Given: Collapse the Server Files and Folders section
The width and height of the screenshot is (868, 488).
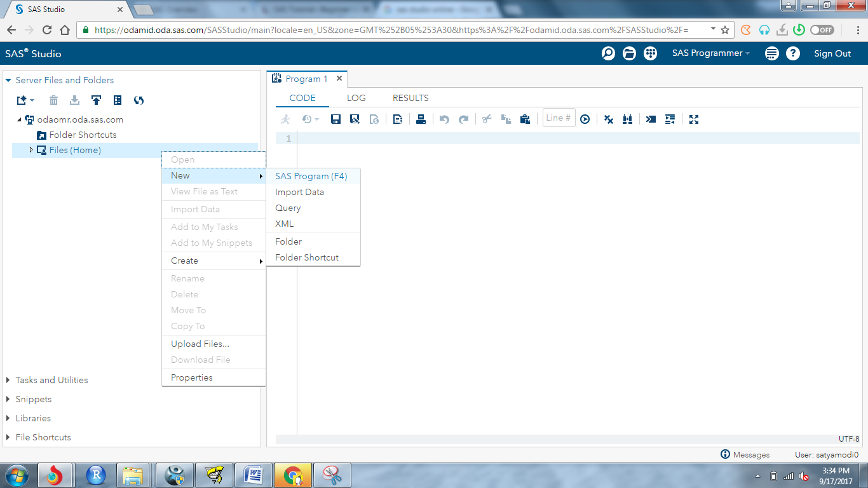Looking at the screenshot, I should [x=8, y=80].
